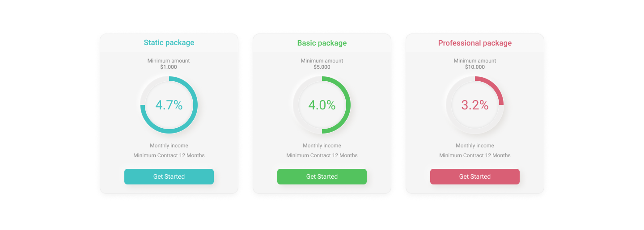Viewport: 644px width, 230px height.
Task: Click Minimum amount label in Professional card
Action: (x=475, y=61)
